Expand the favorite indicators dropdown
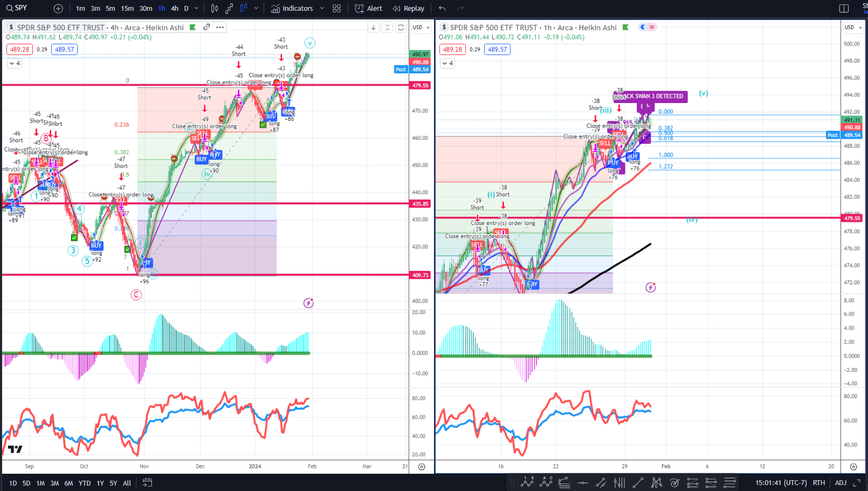Screen dimensions: 868x491 322,9
